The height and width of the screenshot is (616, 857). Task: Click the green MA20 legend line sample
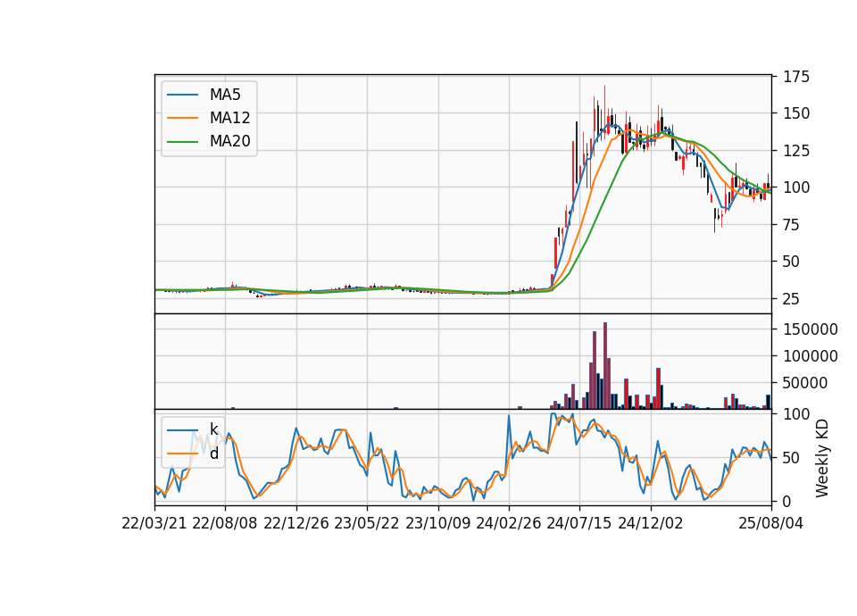click(x=182, y=142)
